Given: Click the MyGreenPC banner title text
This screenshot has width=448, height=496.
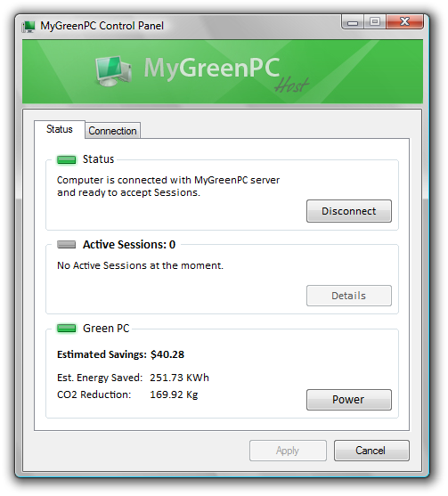Looking at the screenshot, I should [212, 68].
